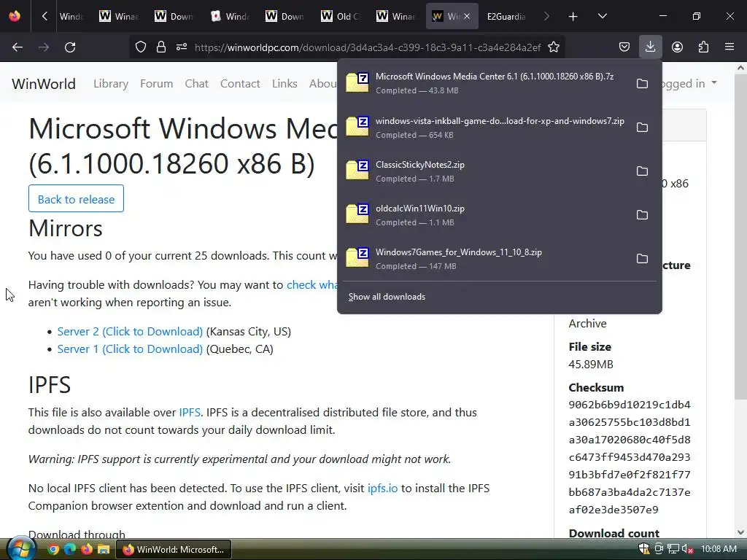Image resolution: width=747 pixels, height=560 pixels.
Task: Launch Firefox from quick launch
Action: coord(87,550)
